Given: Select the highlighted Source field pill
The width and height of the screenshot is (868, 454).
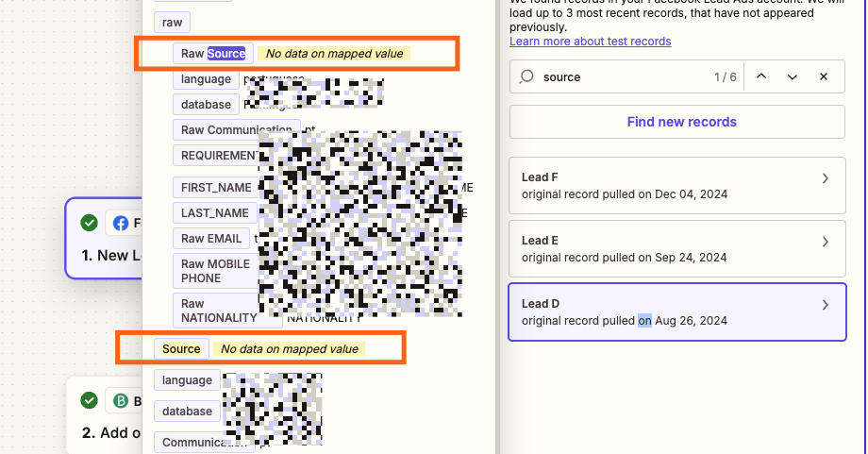Looking at the screenshot, I should (181, 349).
